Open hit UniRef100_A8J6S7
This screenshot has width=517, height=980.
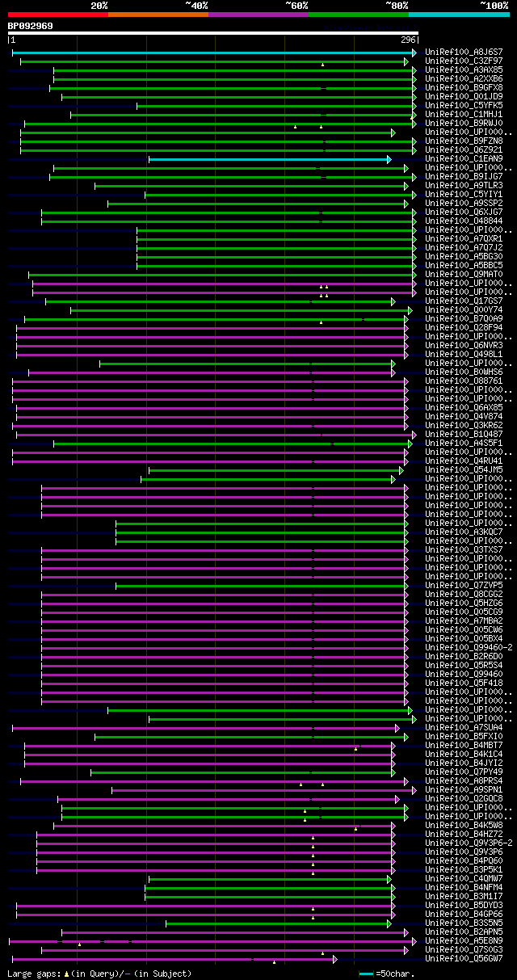(464, 52)
